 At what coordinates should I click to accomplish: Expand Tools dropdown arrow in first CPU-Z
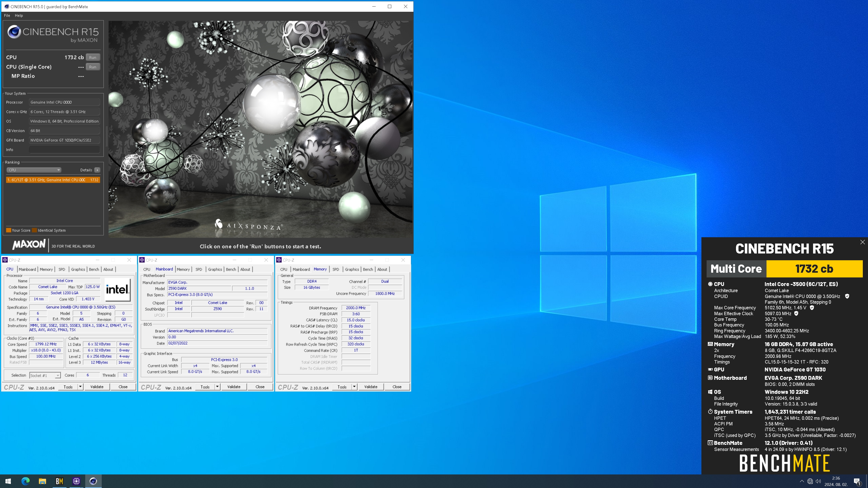(x=80, y=387)
